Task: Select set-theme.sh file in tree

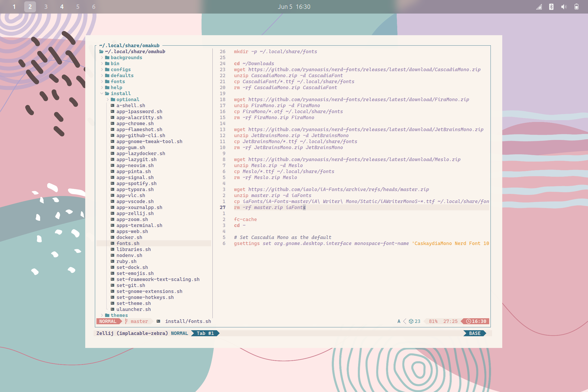Action: click(133, 303)
